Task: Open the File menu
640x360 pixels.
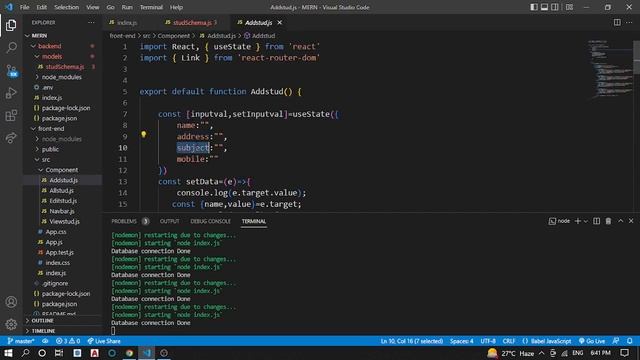Action: pos(24,7)
